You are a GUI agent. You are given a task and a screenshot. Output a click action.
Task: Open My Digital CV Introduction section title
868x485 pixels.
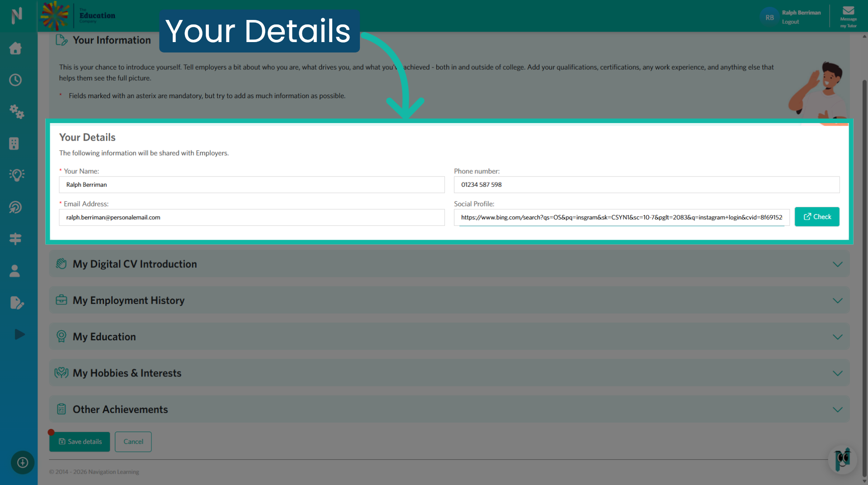pos(135,264)
